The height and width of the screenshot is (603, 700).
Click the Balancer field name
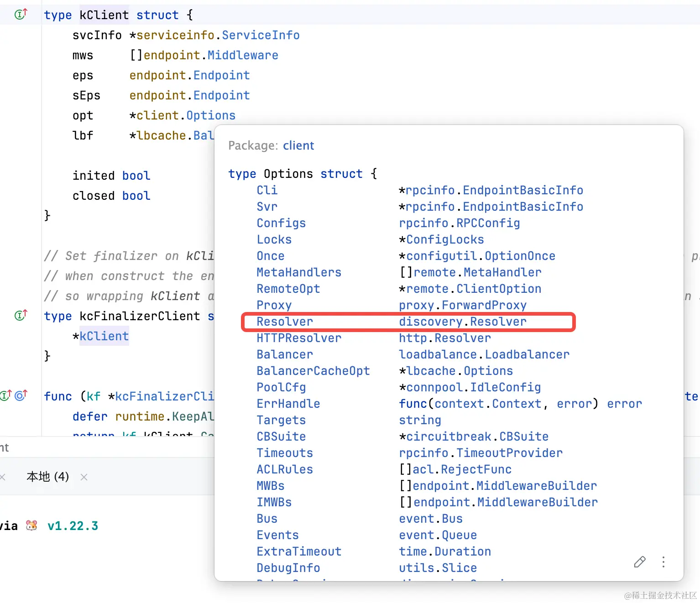(285, 354)
